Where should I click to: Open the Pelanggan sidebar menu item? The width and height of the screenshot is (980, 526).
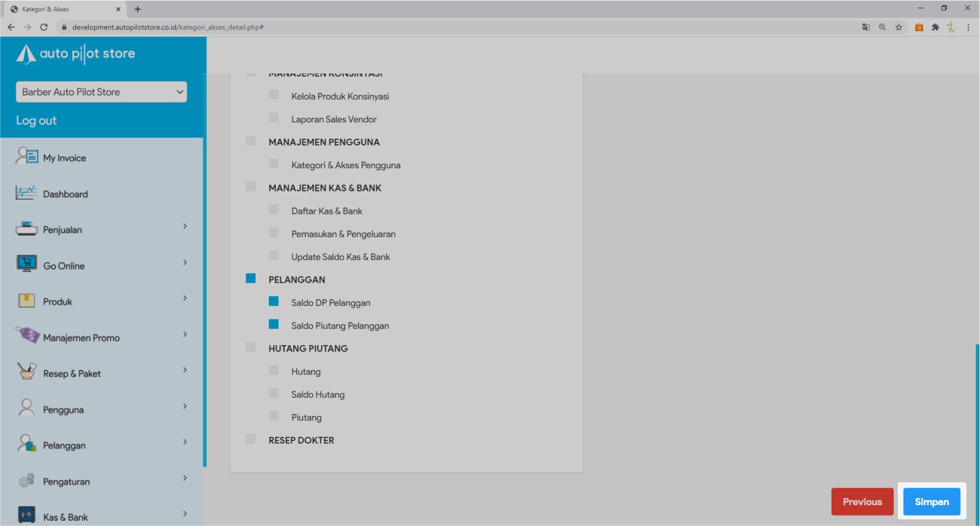(64, 445)
